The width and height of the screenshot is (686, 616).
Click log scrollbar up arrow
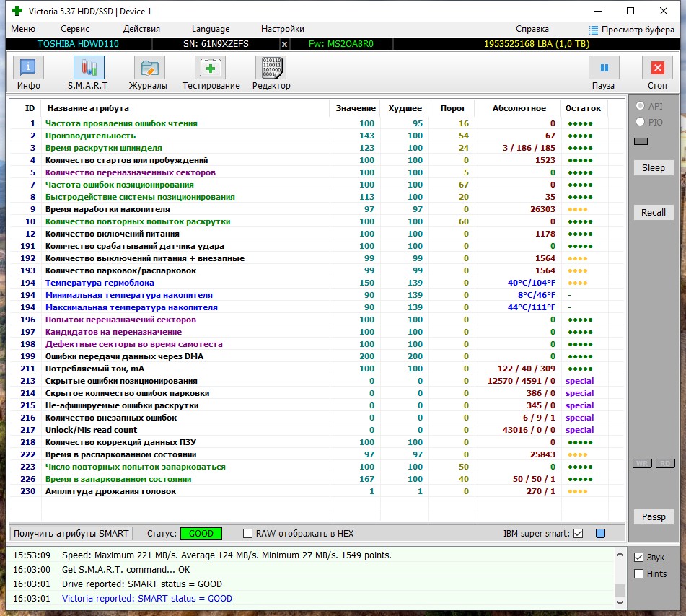620,554
